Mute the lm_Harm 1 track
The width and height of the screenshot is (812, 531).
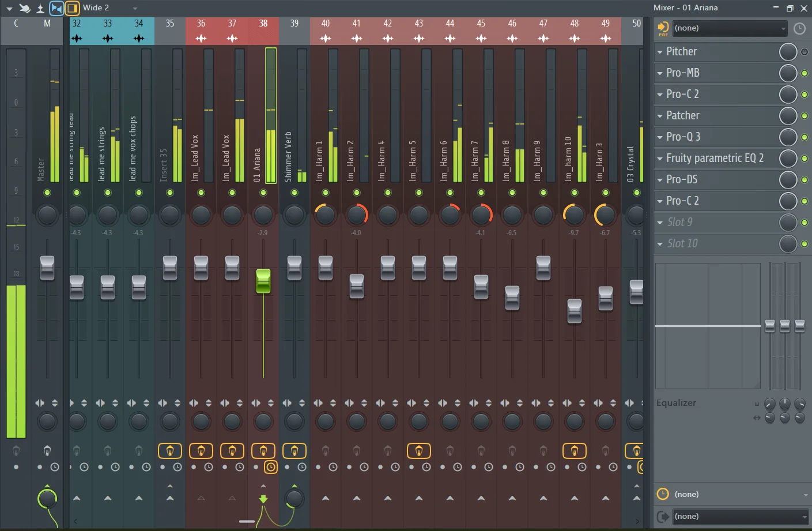point(326,193)
